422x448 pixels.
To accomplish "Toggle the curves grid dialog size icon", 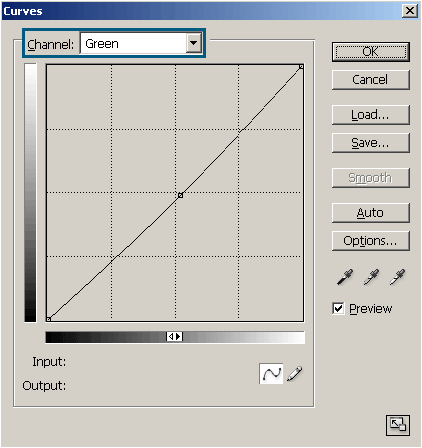I will tap(398, 425).
